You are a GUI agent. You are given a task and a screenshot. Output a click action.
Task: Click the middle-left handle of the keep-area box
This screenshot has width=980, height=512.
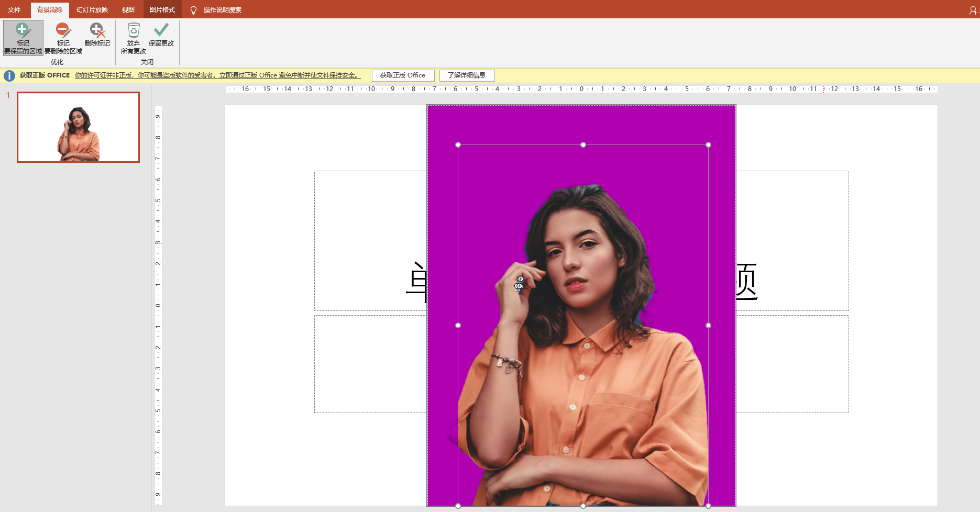pos(458,326)
